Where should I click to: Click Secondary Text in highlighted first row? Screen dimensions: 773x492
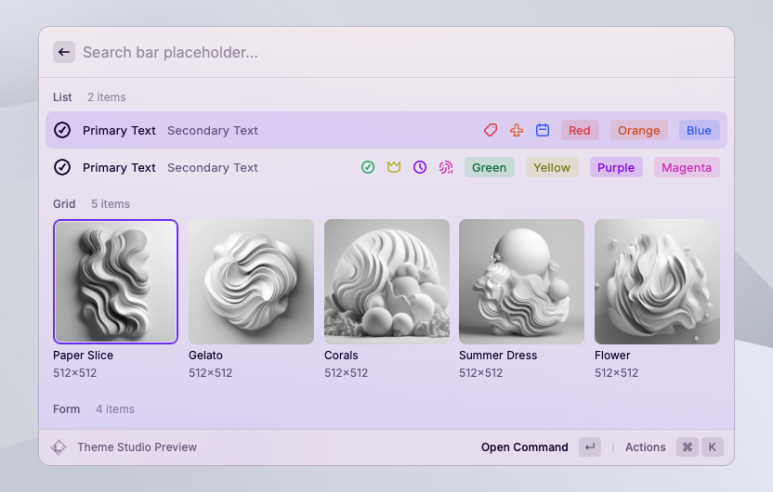[x=212, y=131]
